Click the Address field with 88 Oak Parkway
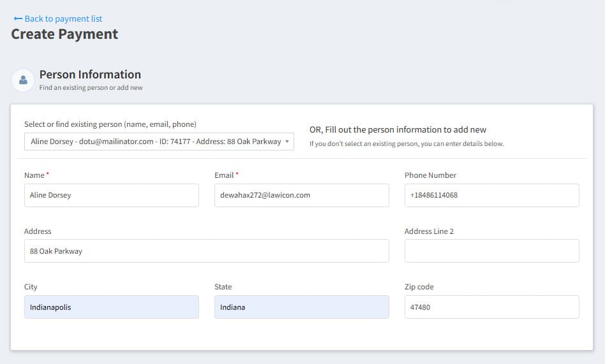605x364 pixels. click(x=206, y=251)
